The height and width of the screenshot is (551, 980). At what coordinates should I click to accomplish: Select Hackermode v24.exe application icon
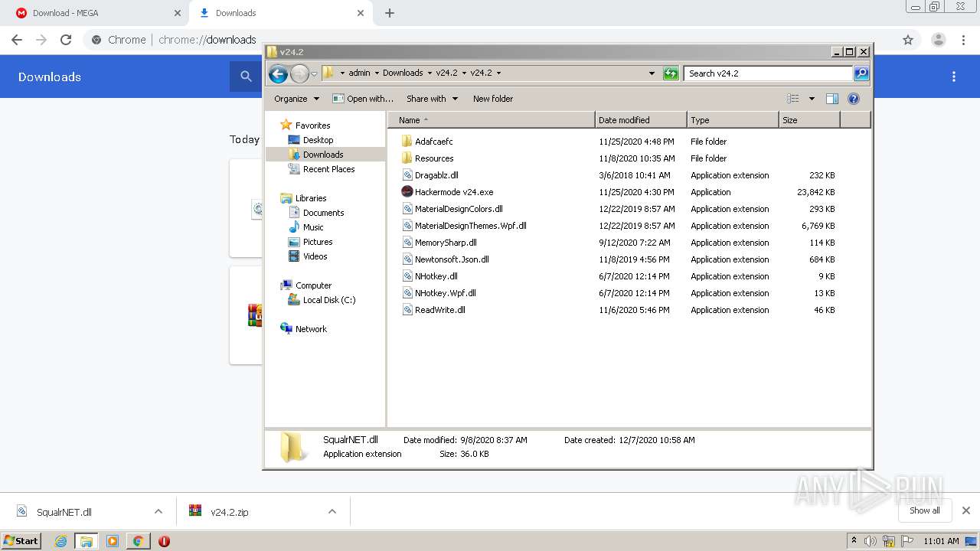coord(407,192)
